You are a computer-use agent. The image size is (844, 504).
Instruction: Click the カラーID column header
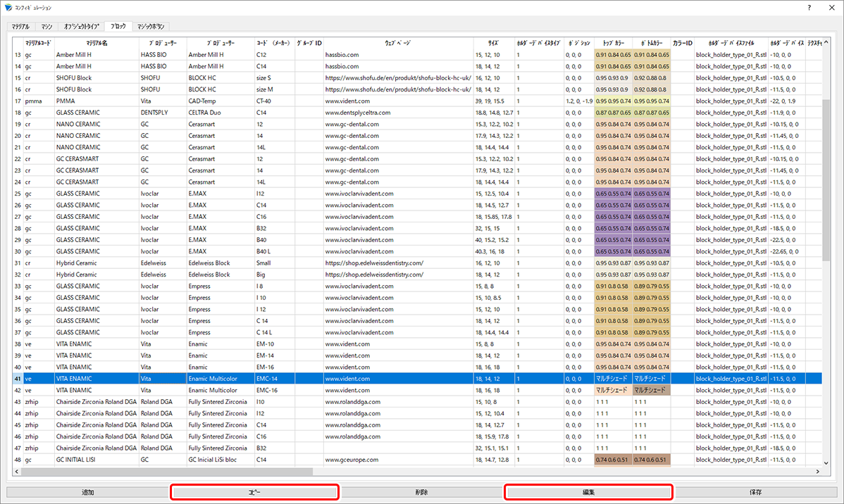click(x=682, y=43)
